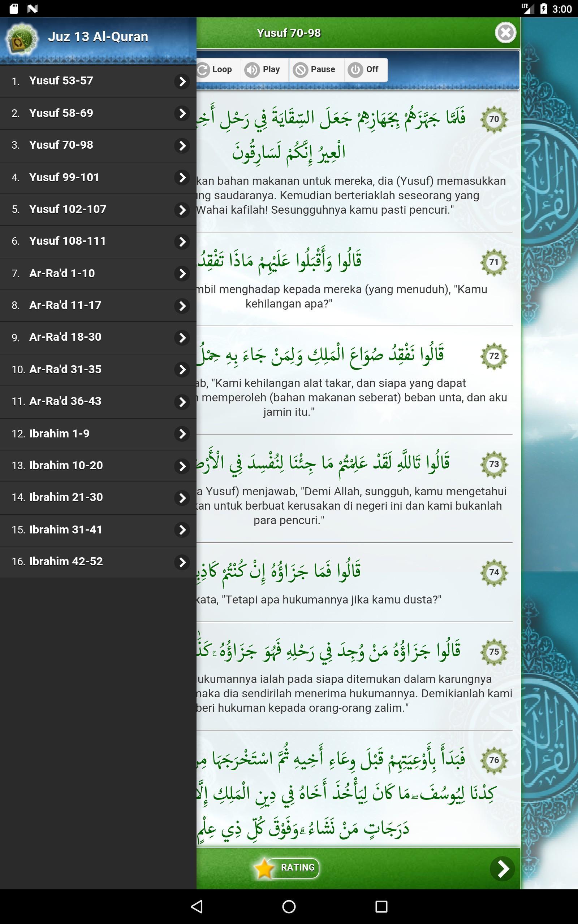
Task: Tap the verse 75 number badge
Action: point(494,652)
